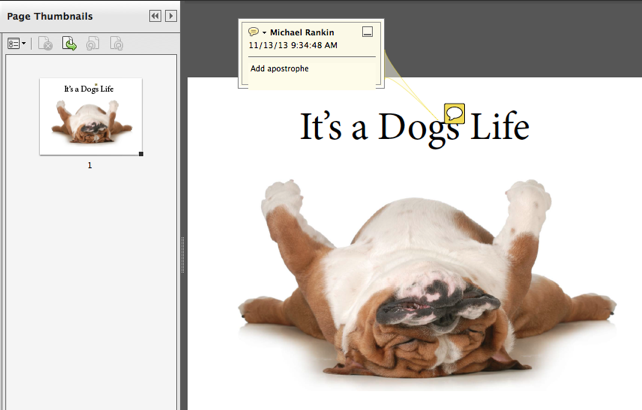Click the 'Add apostrophe' comment text
The height and width of the screenshot is (410, 642).
click(x=280, y=68)
